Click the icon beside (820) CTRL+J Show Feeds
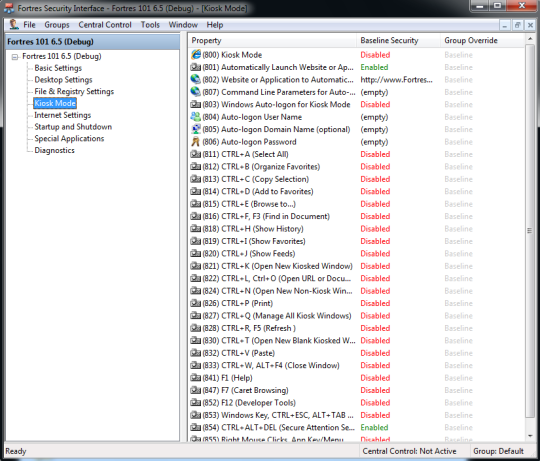540x461 pixels. click(x=196, y=253)
